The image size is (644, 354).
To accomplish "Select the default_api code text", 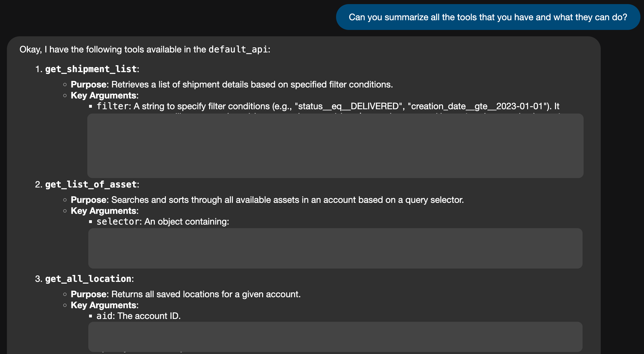I will 238,49.
